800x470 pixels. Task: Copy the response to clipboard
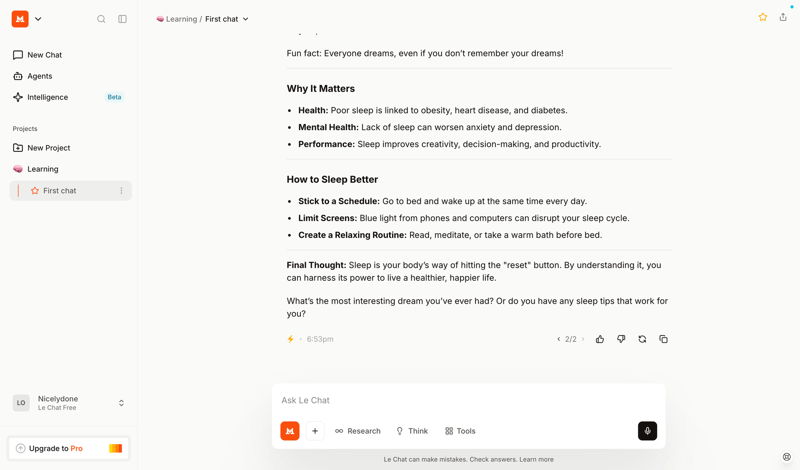663,339
